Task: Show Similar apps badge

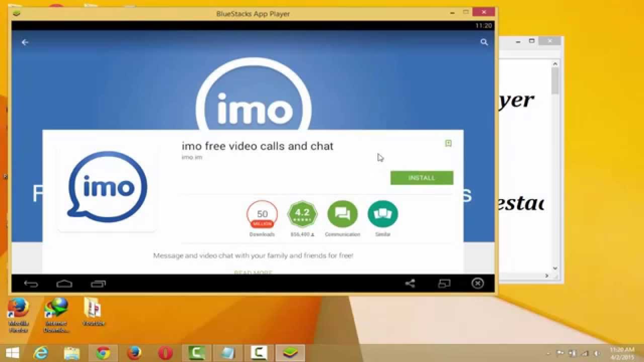Action: pos(383,215)
